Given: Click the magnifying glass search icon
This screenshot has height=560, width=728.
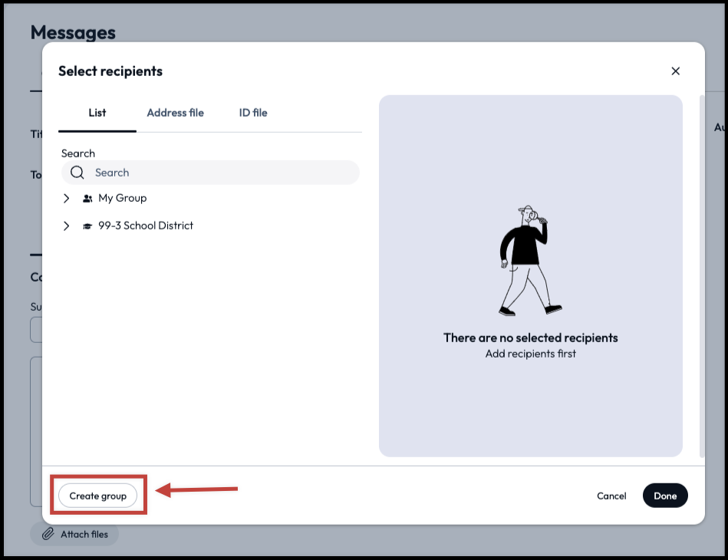Looking at the screenshot, I should pos(77,172).
